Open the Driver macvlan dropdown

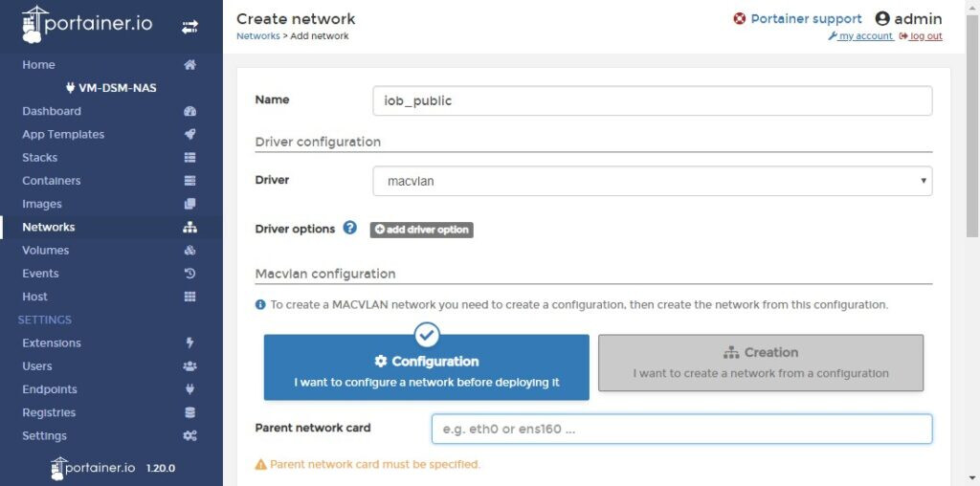[x=653, y=181]
